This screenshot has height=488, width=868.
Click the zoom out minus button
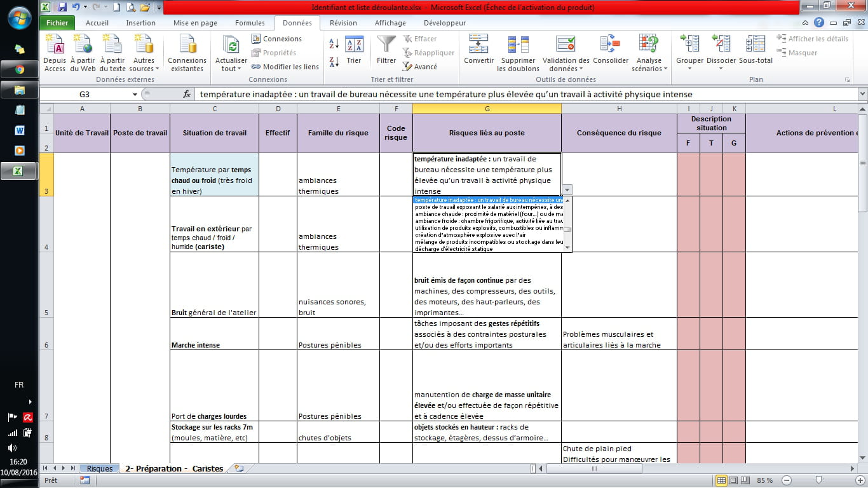tap(787, 480)
